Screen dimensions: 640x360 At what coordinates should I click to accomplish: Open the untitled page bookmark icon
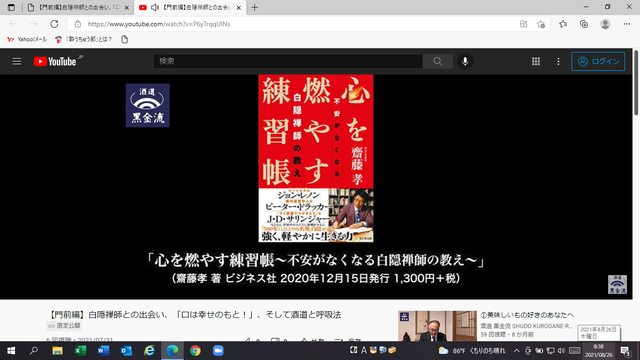click(x=124, y=39)
